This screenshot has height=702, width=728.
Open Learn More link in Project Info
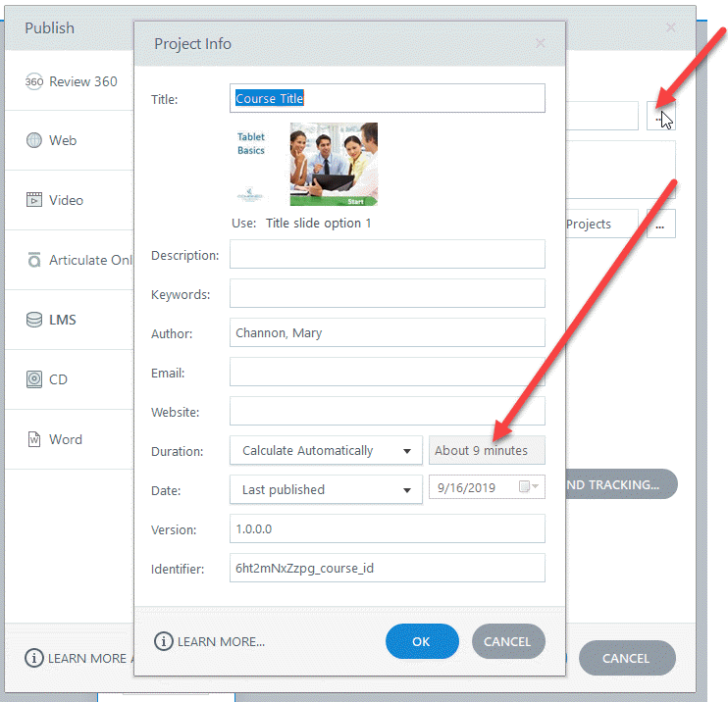pyautogui.click(x=221, y=642)
